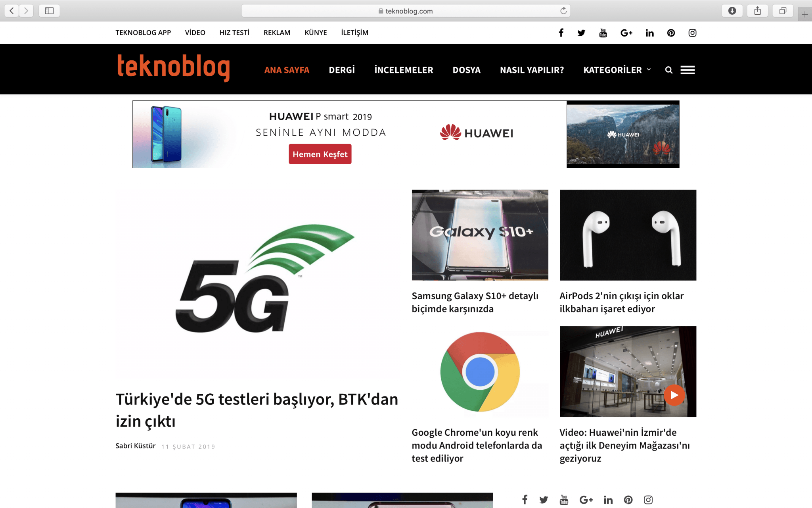This screenshot has height=508, width=812.
Task: Open the KÜNYE link
Action: tap(316, 33)
